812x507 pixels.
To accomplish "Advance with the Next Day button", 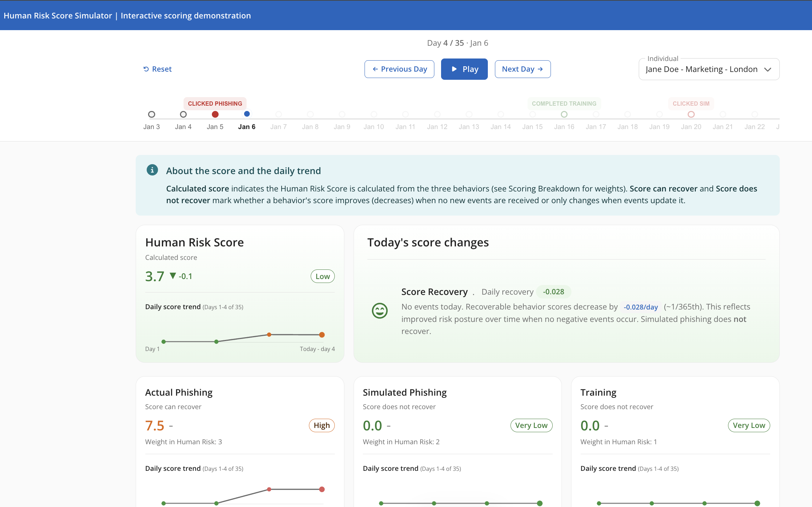I will click(523, 69).
